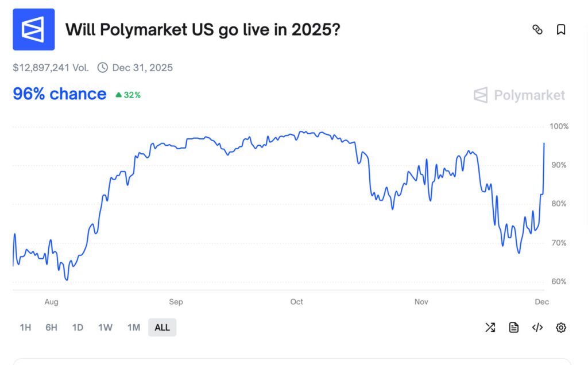588x365 pixels.
Task: Copy the market link icon
Action: point(538,29)
